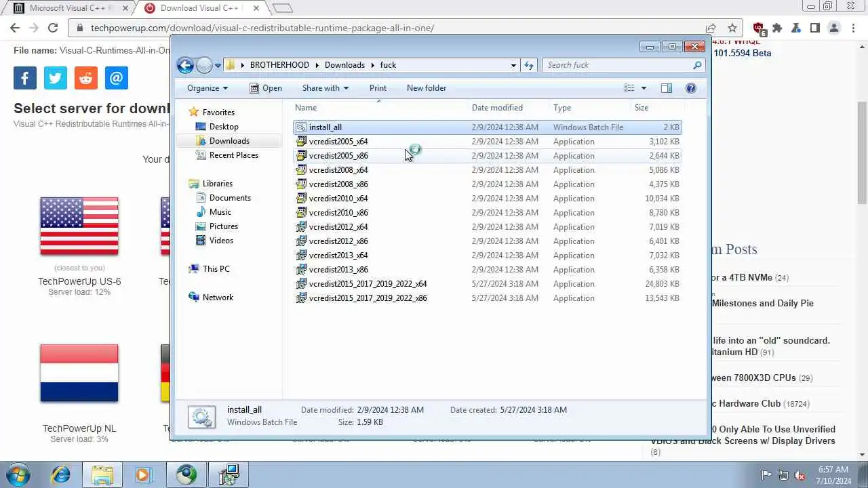This screenshot has width=868, height=488.
Task: Click Chrome's reload page button
Action: (x=53, y=28)
